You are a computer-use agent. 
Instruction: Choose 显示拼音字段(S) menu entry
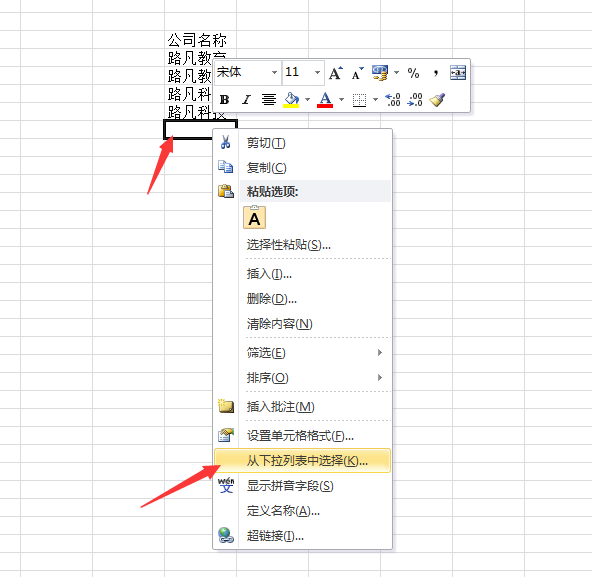(x=302, y=486)
